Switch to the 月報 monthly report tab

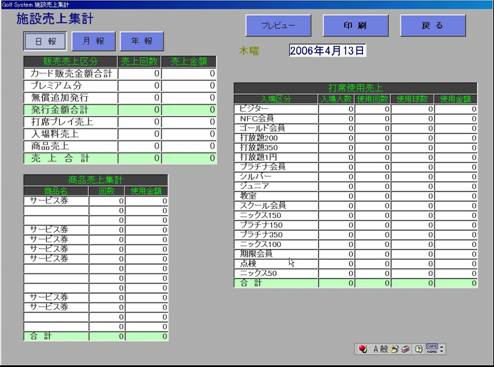pos(94,41)
